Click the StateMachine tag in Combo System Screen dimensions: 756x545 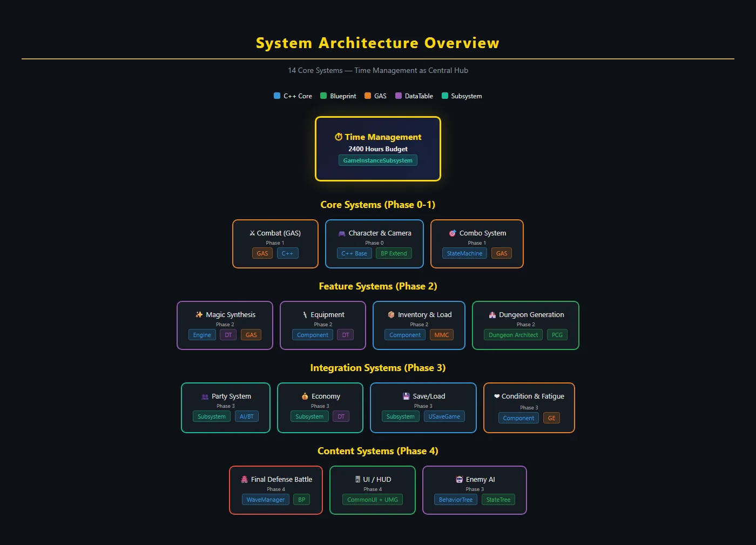tap(464, 253)
